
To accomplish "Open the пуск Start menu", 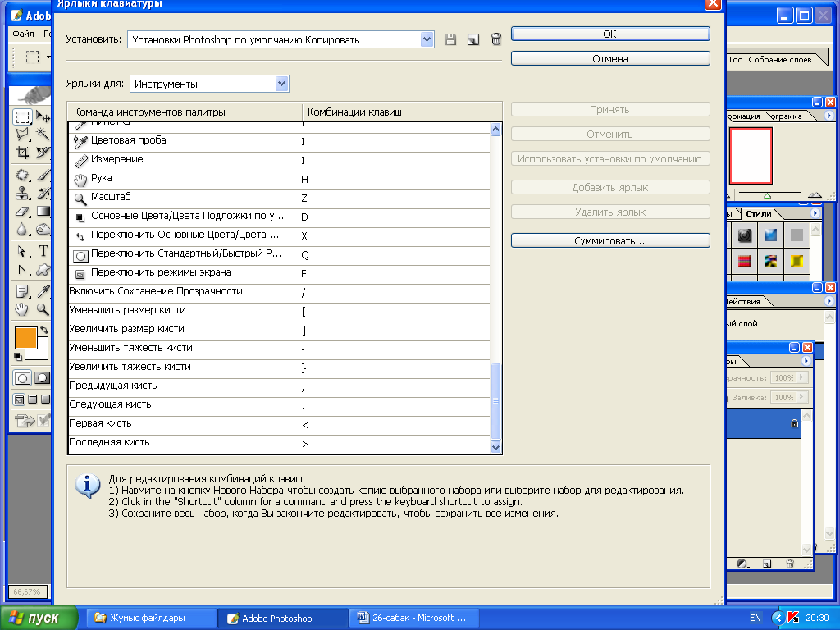I will tap(39, 619).
